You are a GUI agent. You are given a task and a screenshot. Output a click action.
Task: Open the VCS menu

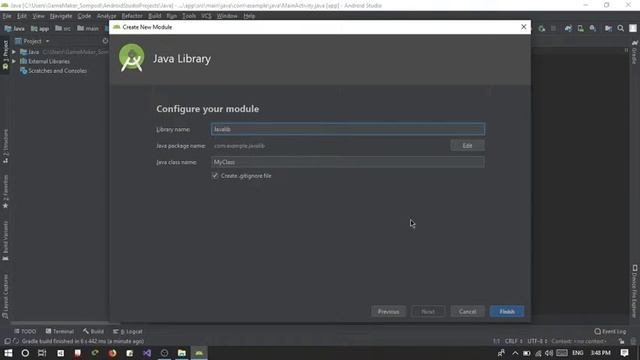coord(206,16)
